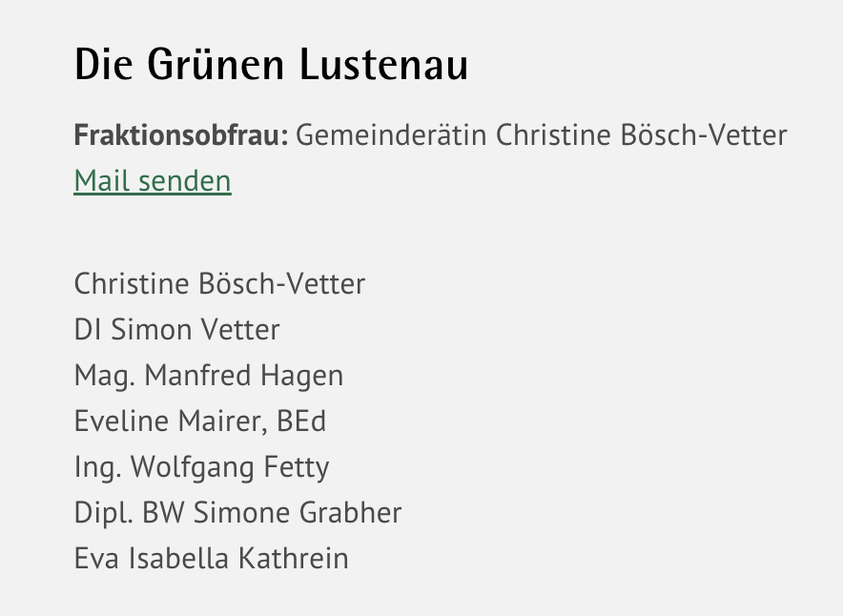Image resolution: width=843 pixels, height=616 pixels.
Task: Select the Ing. Wolfgang Fetty entry
Action: (x=201, y=466)
